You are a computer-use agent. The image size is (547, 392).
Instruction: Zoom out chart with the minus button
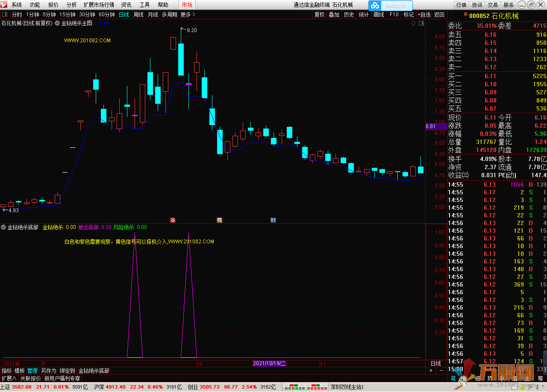tap(441, 371)
